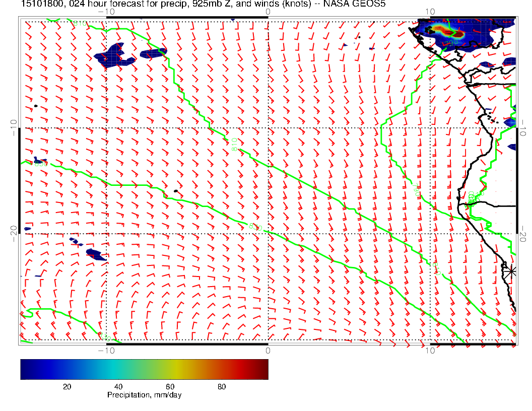Image resolution: width=532 pixels, height=411 pixels.
Task: Click the cyan section of the colorbar at 40
Action: (x=118, y=369)
